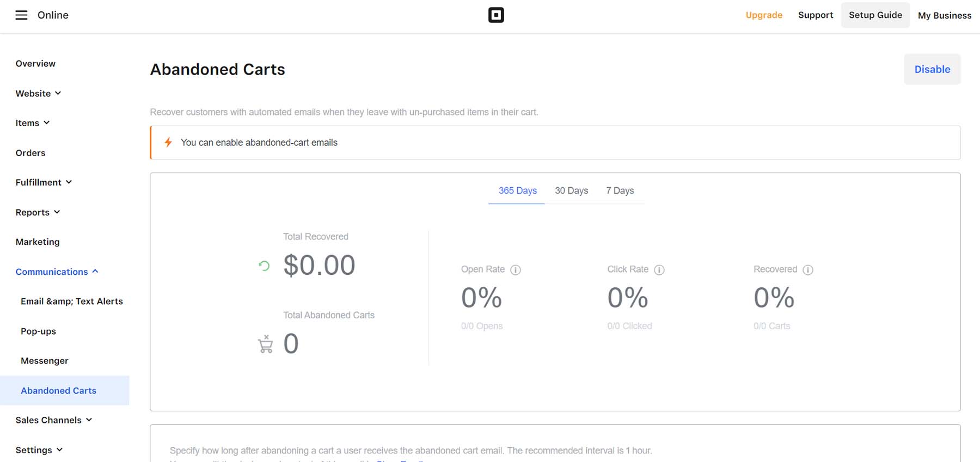Click the Upgrade link
Image resolution: width=980 pixels, height=462 pixels.
pyautogui.click(x=764, y=15)
